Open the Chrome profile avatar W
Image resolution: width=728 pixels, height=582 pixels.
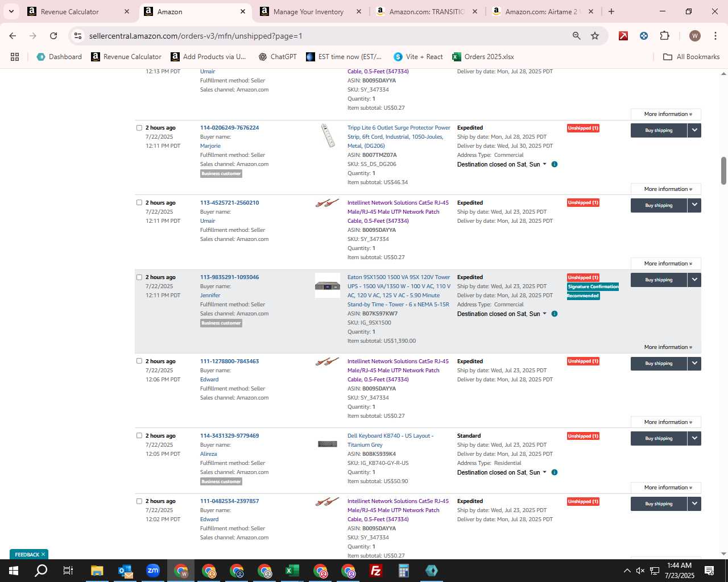(694, 36)
